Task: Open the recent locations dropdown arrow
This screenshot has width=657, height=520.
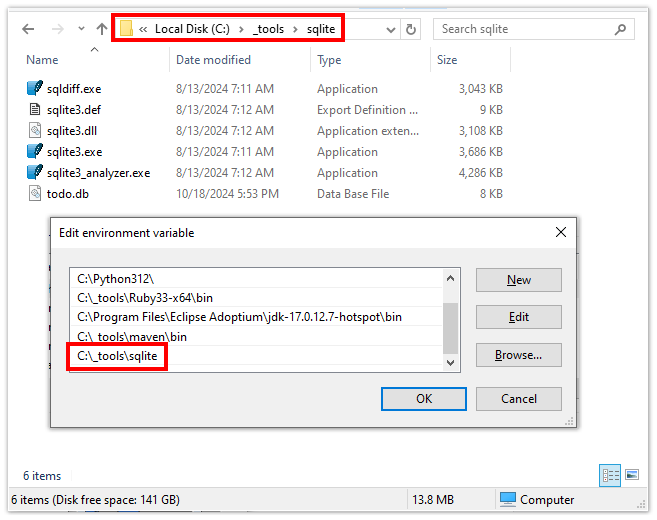Action: [x=80, y=29]
